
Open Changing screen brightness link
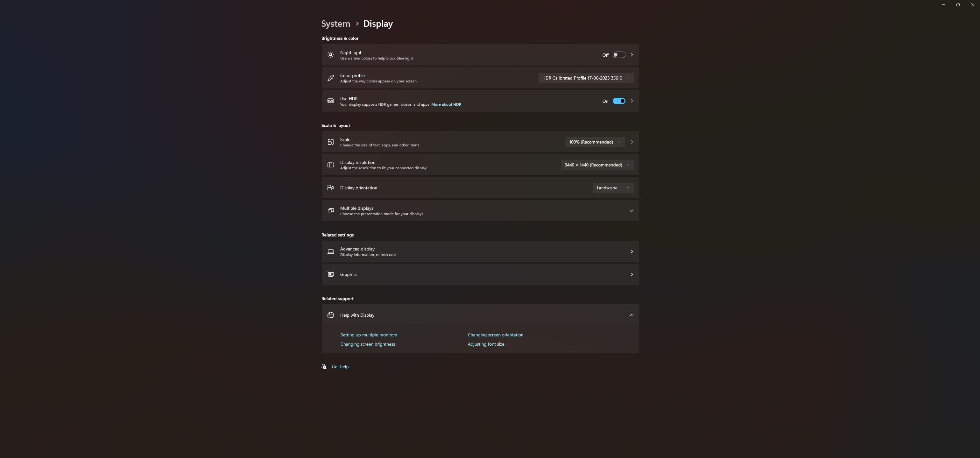click(368, 344)
